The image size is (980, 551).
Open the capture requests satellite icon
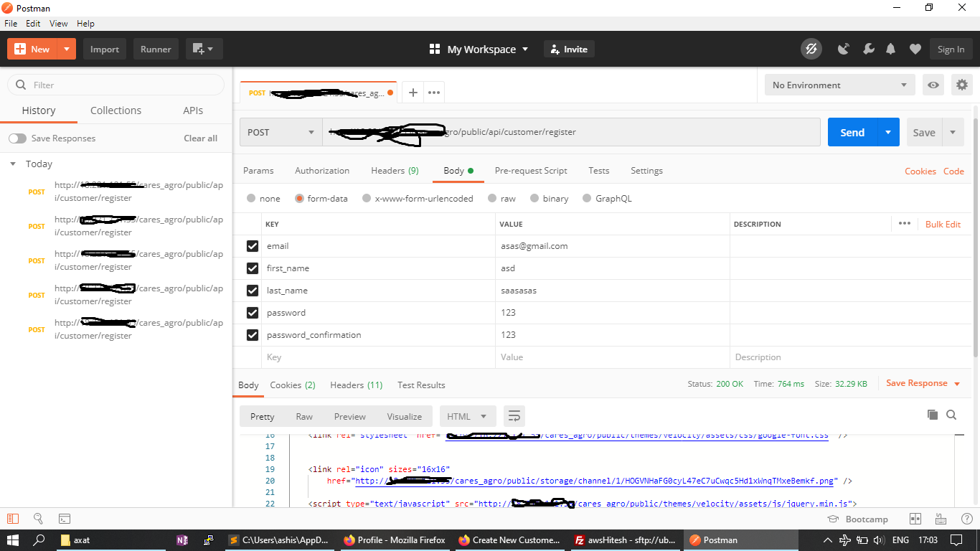point(844,49)
